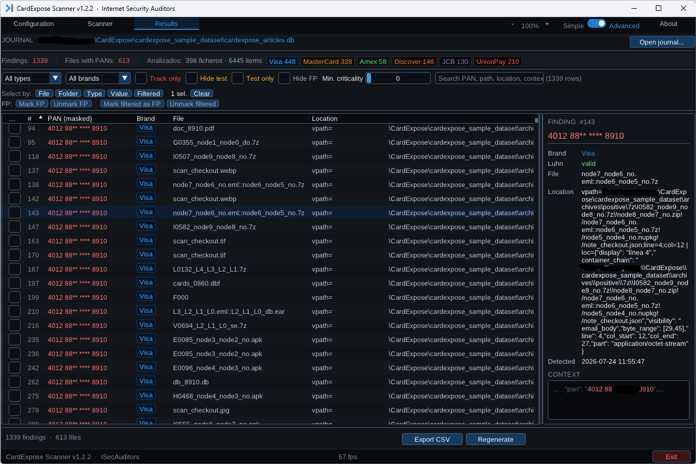This screenshot has height=464, width=696.
Task: Click the Unmark filtered button
Action: pyautogui.click(x=193, y=104)
